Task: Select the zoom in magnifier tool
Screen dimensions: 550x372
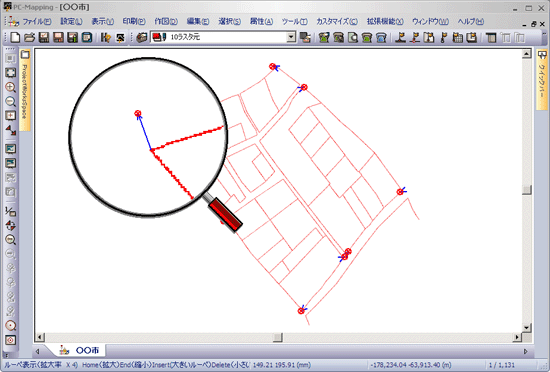Action: [11, 87]
